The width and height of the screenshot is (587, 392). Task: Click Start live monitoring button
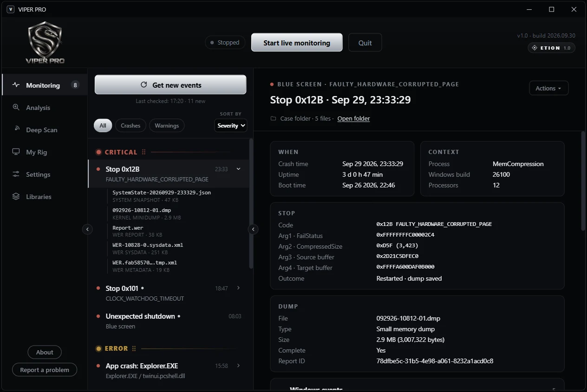coord(297,43)
